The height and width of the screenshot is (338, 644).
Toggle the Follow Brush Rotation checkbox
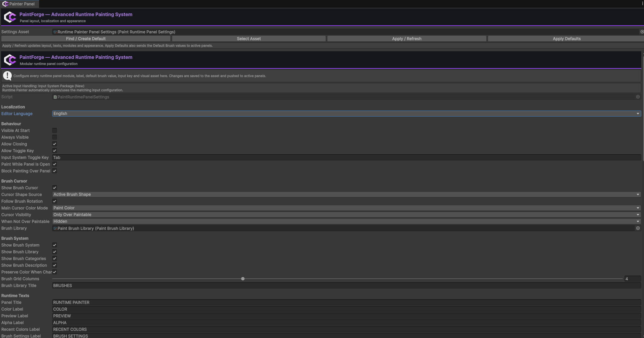click(x=55, y=201)
